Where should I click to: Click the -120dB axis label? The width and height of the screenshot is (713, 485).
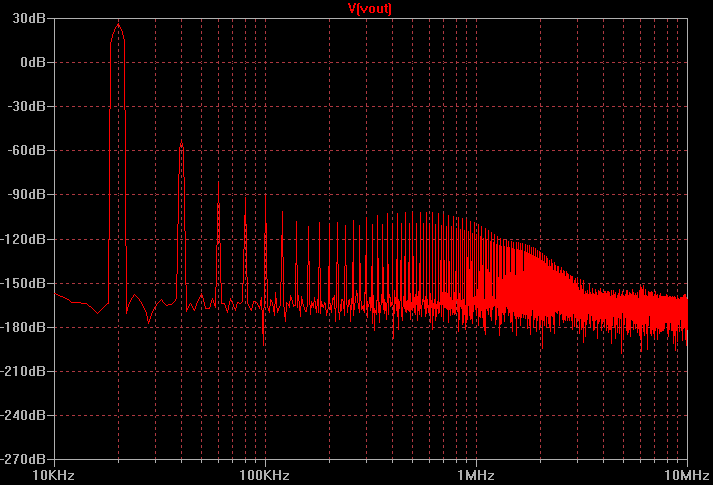coord(23,239)
